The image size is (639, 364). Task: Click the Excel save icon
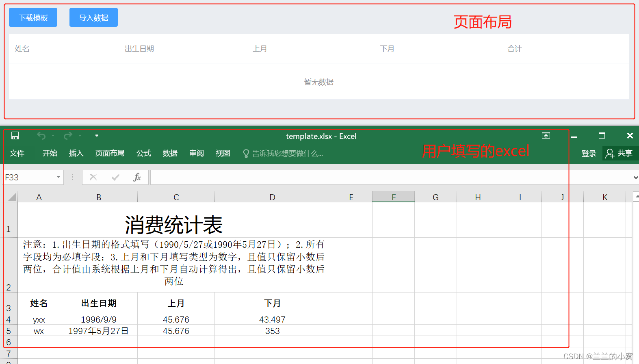(15, 136)
